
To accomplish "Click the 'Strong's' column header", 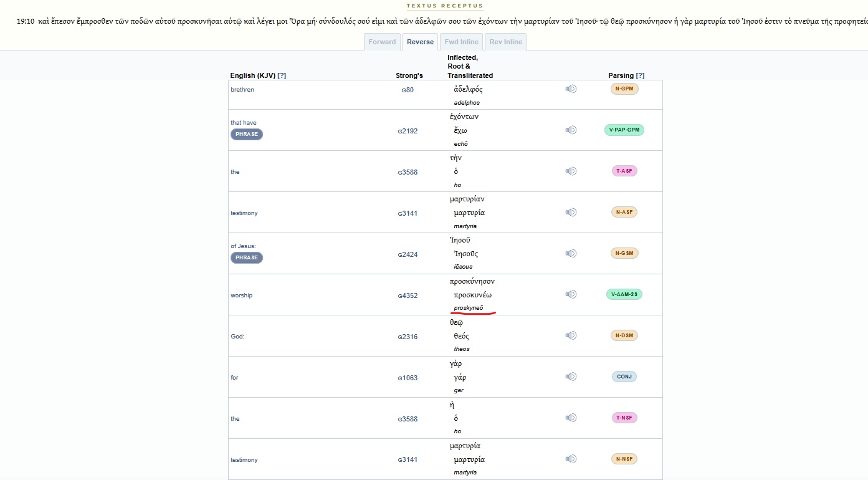I will point(409,75).
